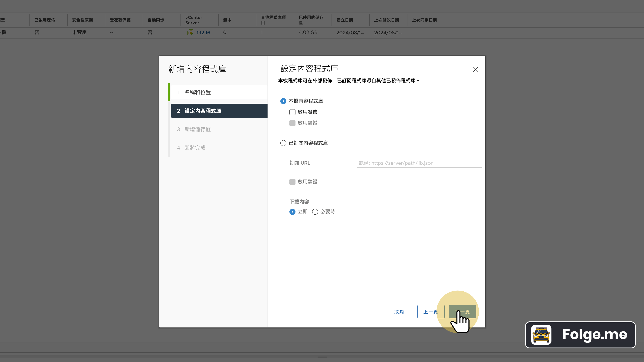Image resolution: width=644 pixels, height=362 pixels.
Task: Choose 已訂閱內容程式庫 library type
Action: [283, 143]
